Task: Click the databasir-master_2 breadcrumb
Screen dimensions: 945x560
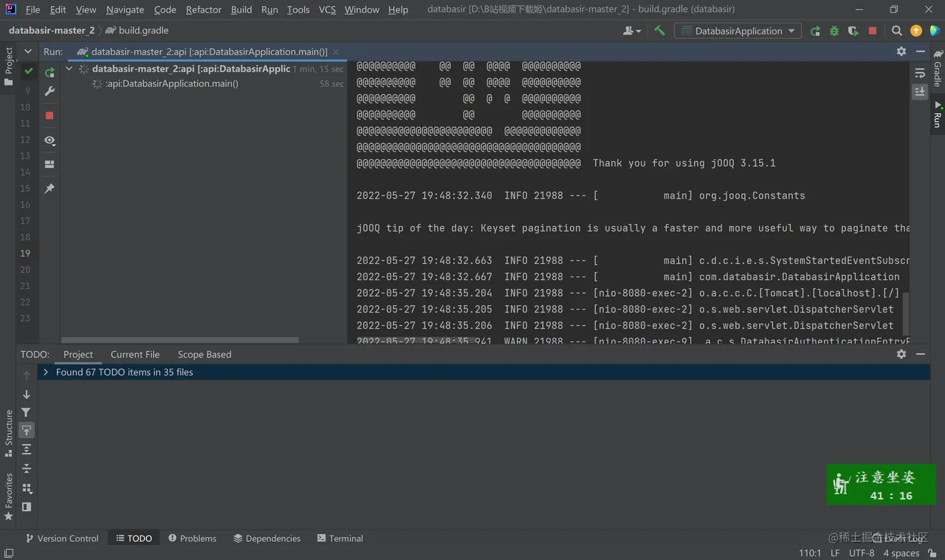Action: pos(52,31)
